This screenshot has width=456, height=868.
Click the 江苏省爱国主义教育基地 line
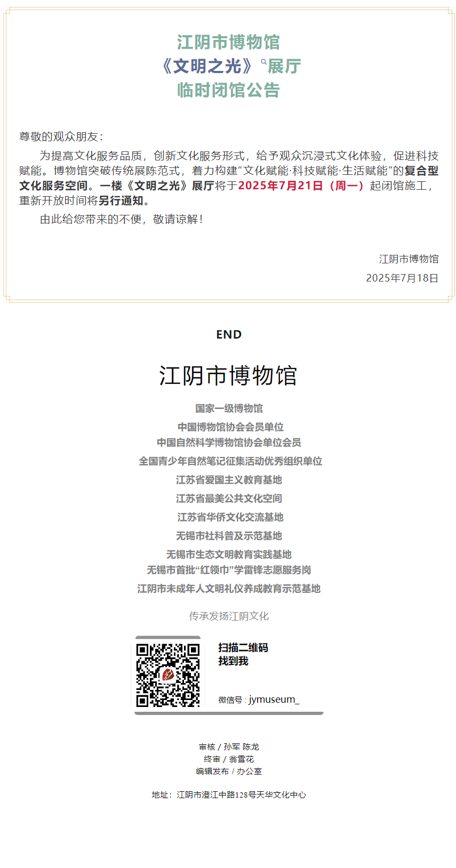pos(229,480)
